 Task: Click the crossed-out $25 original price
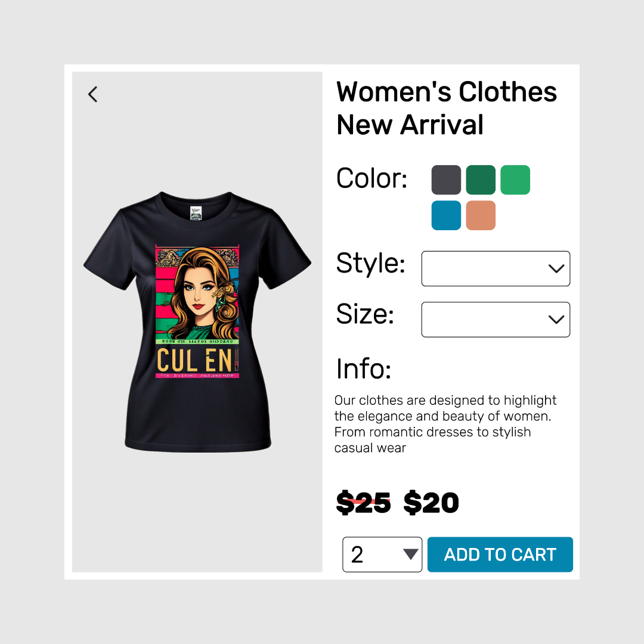point(363,503)
